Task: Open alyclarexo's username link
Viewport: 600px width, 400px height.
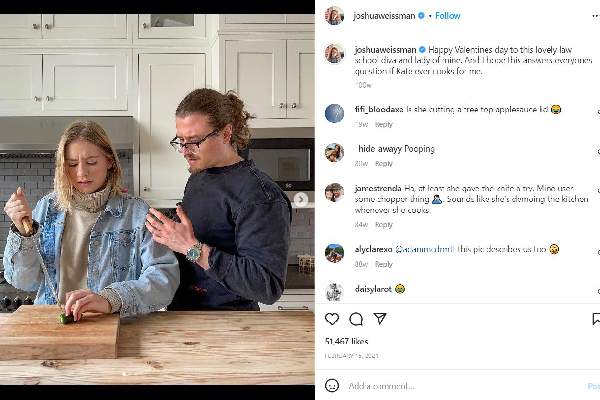Action: (x=373, y=249)
